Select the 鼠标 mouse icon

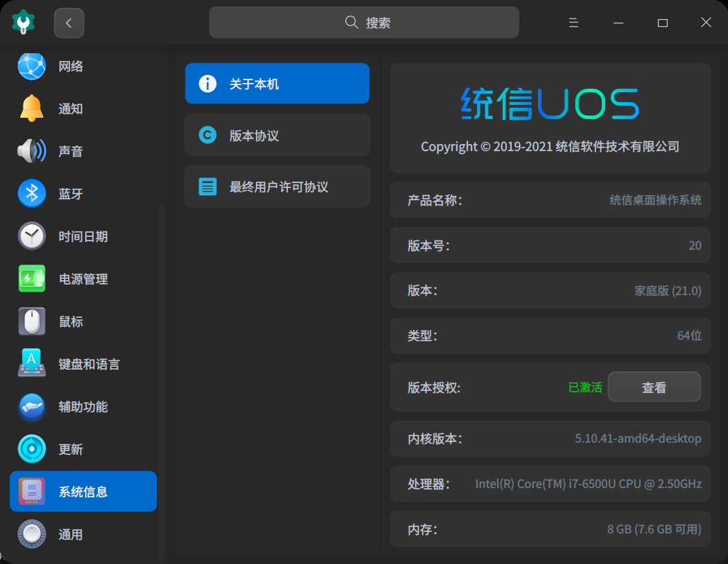[32, 321]
